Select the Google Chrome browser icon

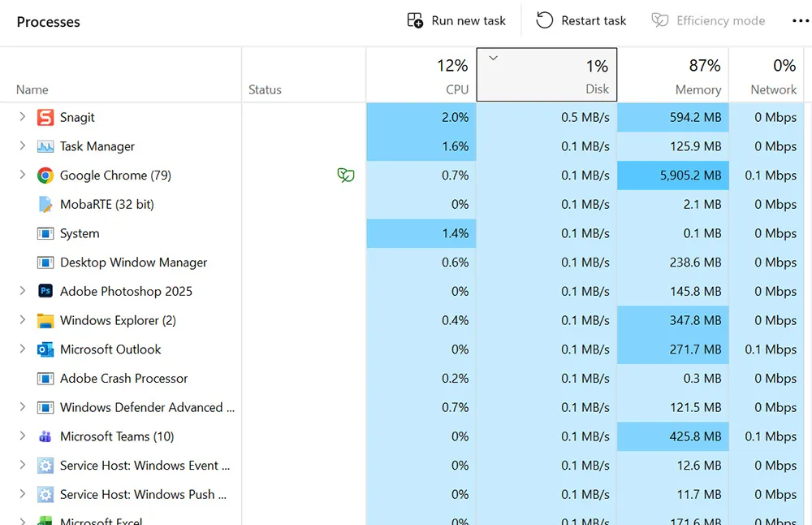[47, 175]
